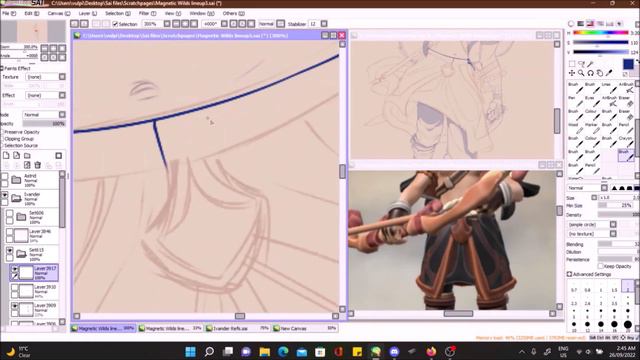Toggle the HSV slider panel icon
This screenshot has width=640, height=360.
point(590,24)
